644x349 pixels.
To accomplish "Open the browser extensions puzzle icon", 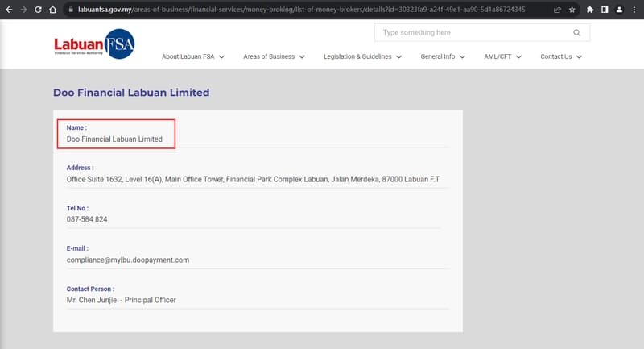I will pyautogui.click(x=590, y=10).
